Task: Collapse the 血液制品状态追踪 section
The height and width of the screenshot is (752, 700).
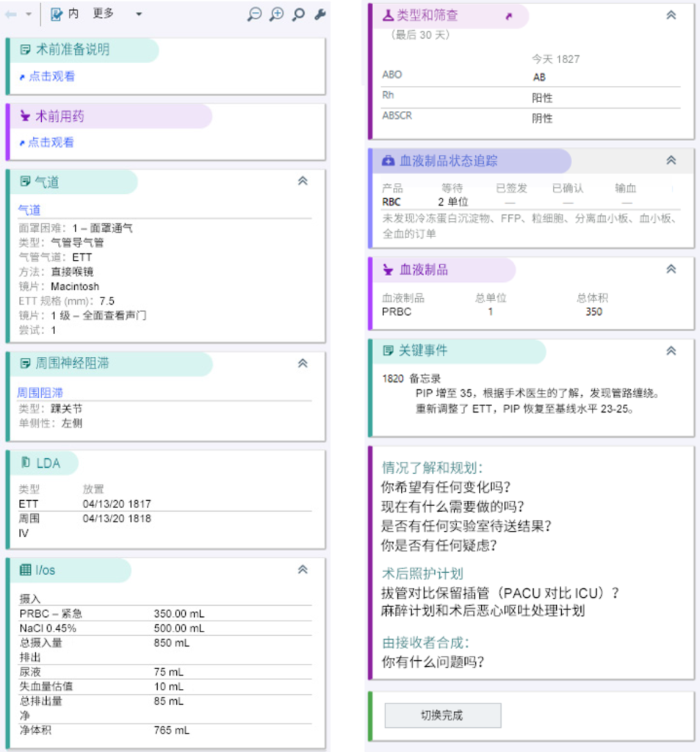Action: (671, 160)
